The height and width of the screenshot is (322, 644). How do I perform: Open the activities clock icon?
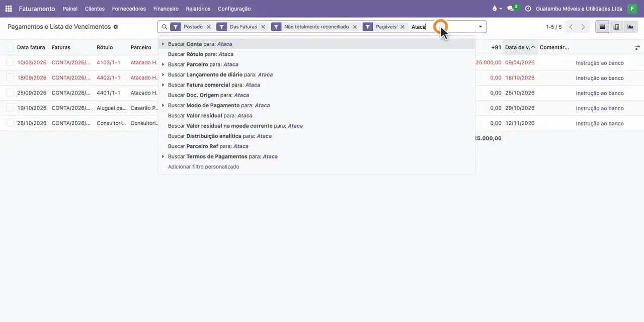pyautogui.click(x=528, y=9)
